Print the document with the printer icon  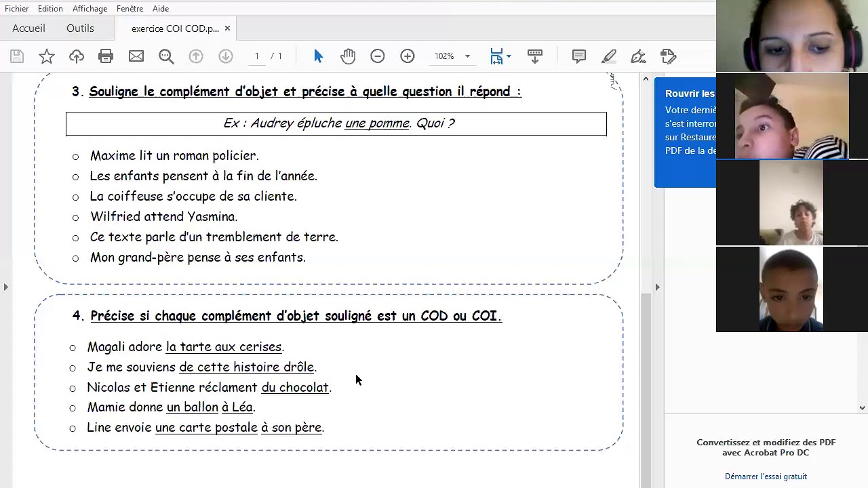coord(106,56)
